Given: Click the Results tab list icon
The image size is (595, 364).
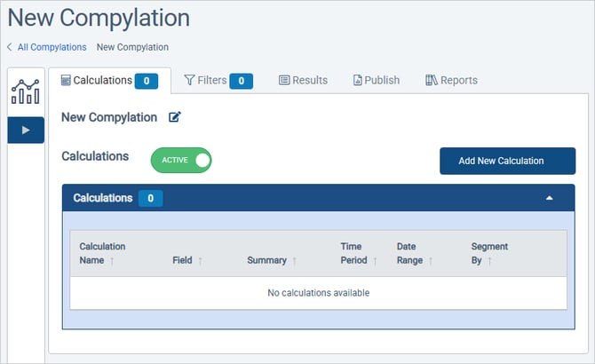Looking at the screenshot, I should tap(284, 80).
